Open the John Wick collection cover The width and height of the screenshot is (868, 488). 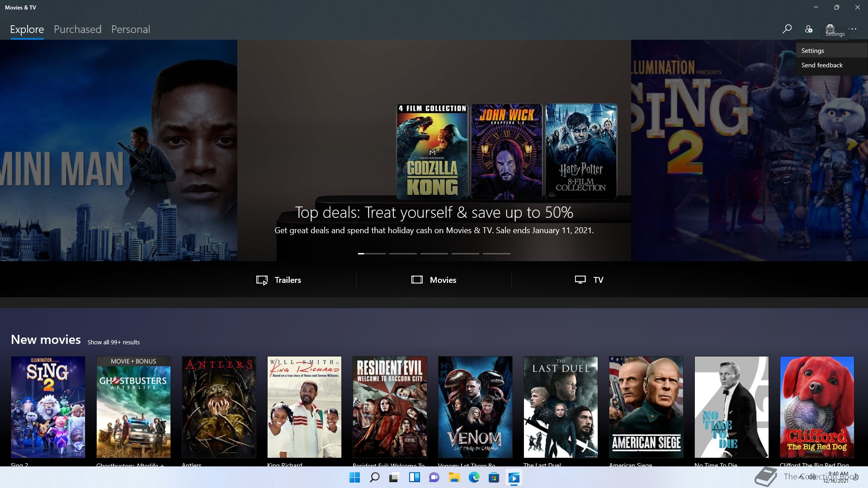(x=506, y=151)
